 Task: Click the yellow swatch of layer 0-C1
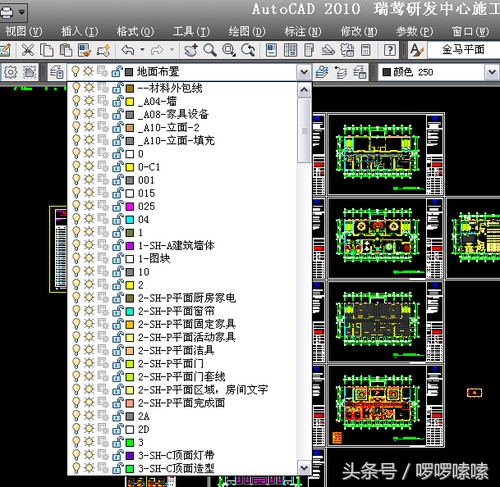point(130,167)
